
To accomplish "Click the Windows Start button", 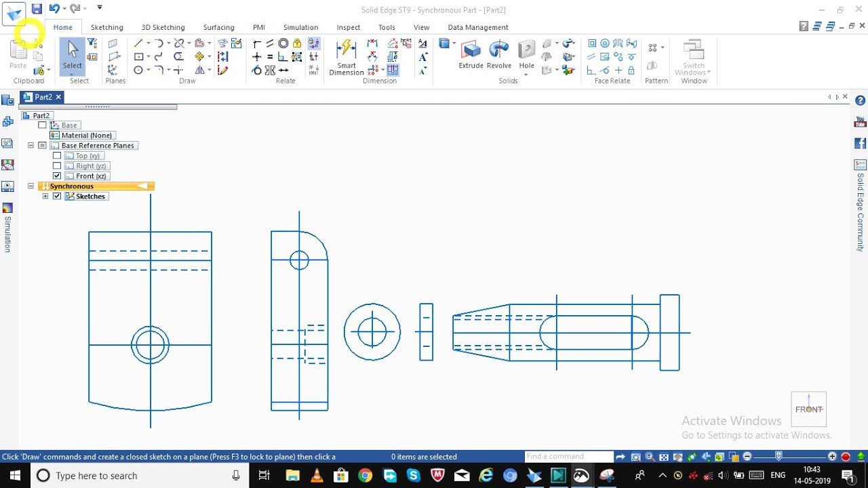I will [14, 476].
